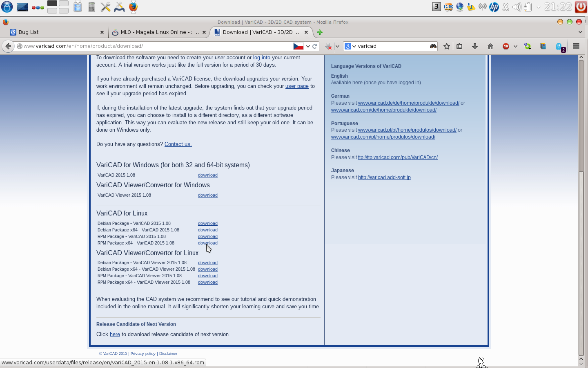588x368 pixels.
Task: Click the page vertical scrollbar thumb
Action: point(581,263)
